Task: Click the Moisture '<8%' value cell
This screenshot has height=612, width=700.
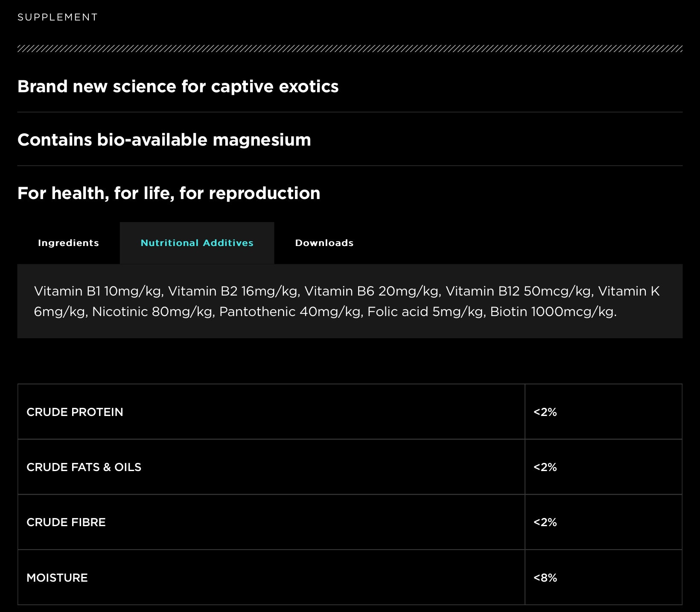Action: tap(545, 578)
